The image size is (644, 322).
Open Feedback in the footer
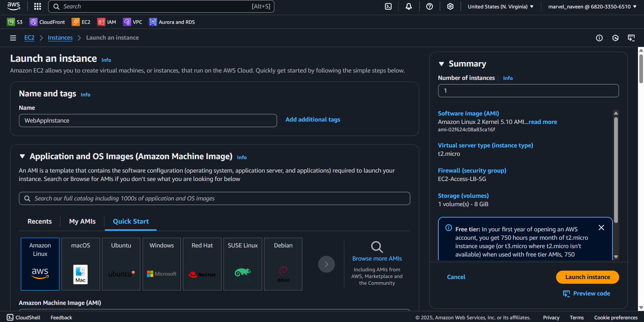(61, 318)
